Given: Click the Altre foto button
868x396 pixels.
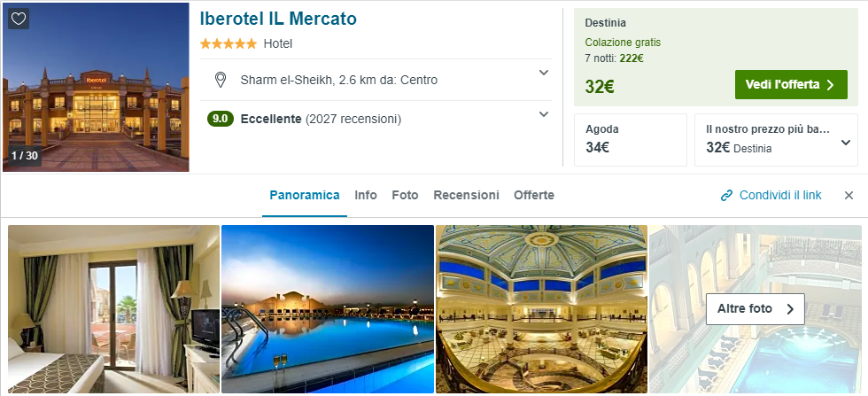Looking at the screenshot, I should coord(755,309).
